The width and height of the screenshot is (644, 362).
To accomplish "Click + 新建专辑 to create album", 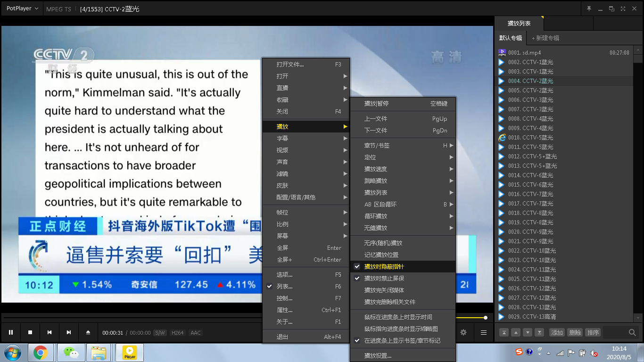I will [545, 38].
